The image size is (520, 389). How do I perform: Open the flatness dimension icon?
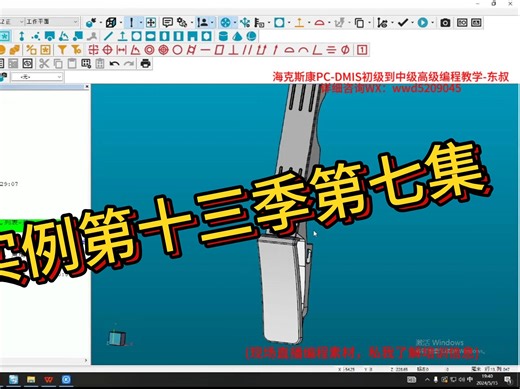click(219, 50)
